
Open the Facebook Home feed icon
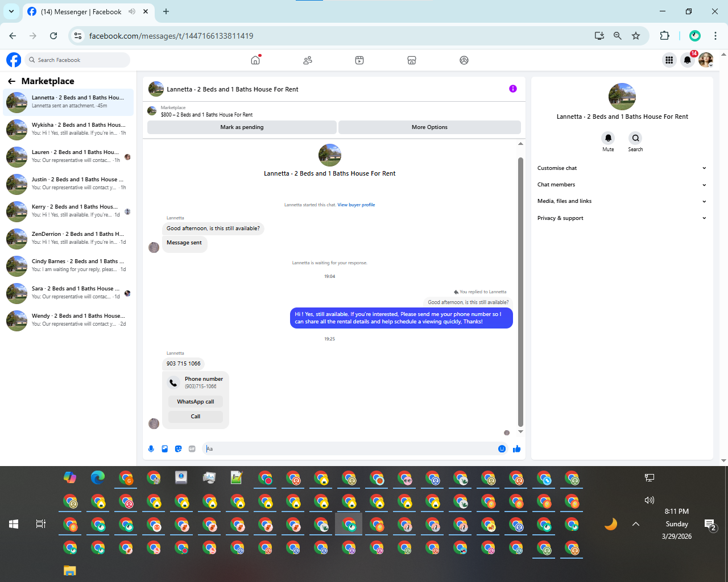point(255,60)
